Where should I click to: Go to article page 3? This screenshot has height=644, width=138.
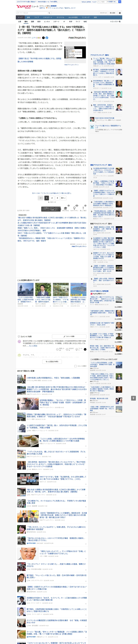57,198
